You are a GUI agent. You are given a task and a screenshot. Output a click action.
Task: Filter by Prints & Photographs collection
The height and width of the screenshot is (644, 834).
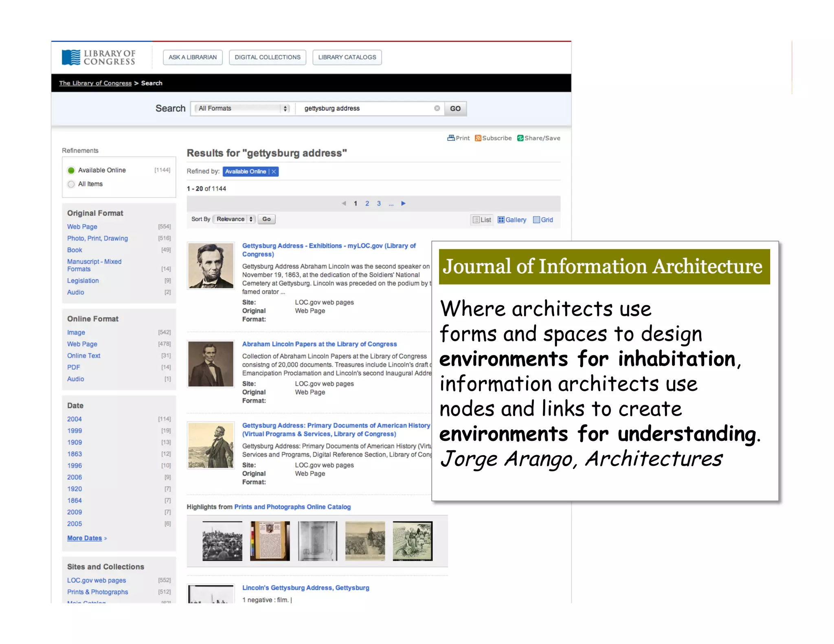97,592
